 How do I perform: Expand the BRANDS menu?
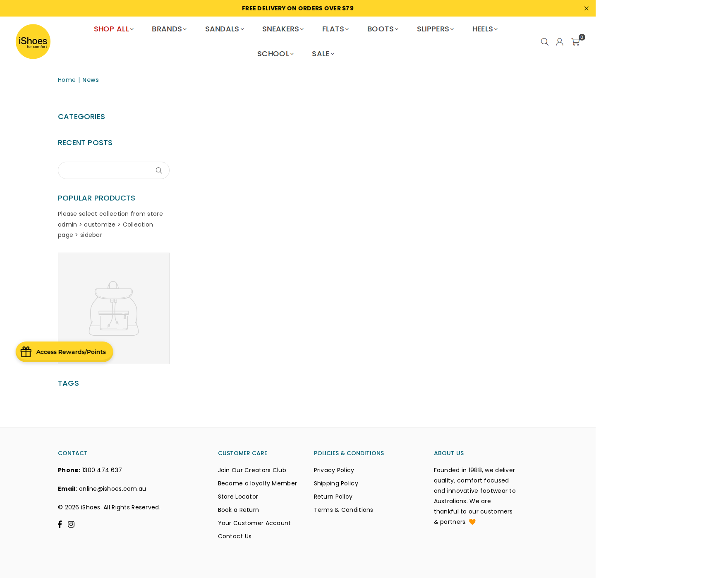click(169, 29)
